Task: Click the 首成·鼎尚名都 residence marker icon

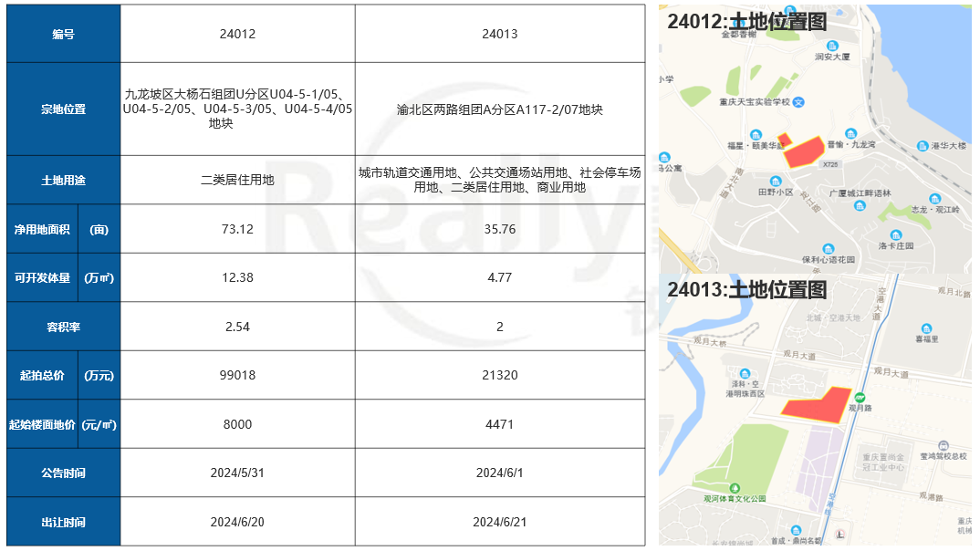Action: pyautogui.click(x=796, y=530)
